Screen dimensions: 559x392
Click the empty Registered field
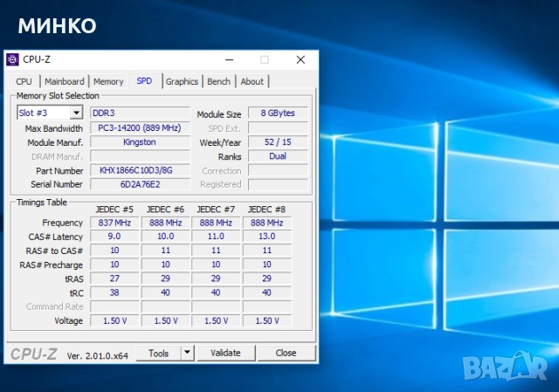278,184
